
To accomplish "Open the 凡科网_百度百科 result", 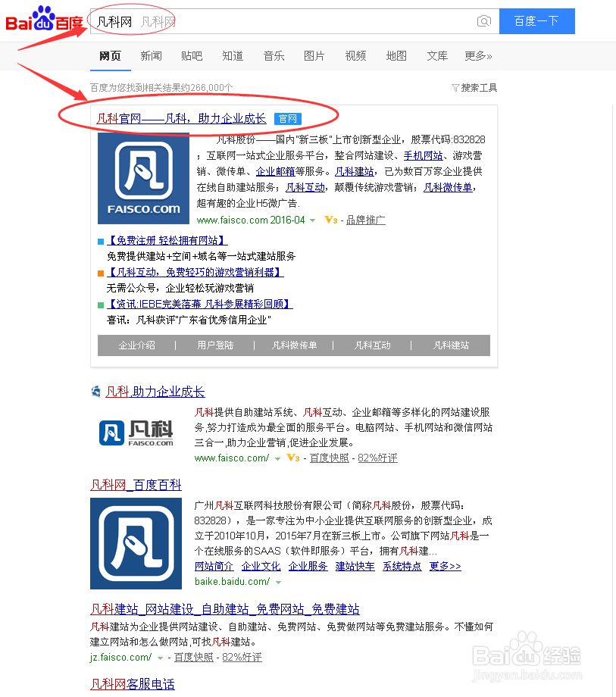I will (136, 485).
